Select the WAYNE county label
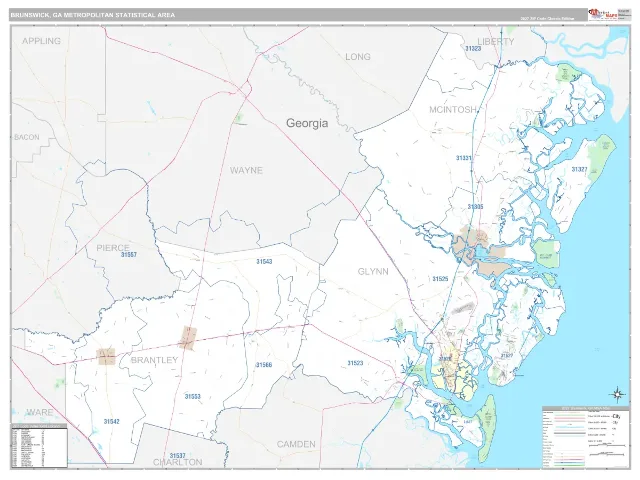 (246, 170)
